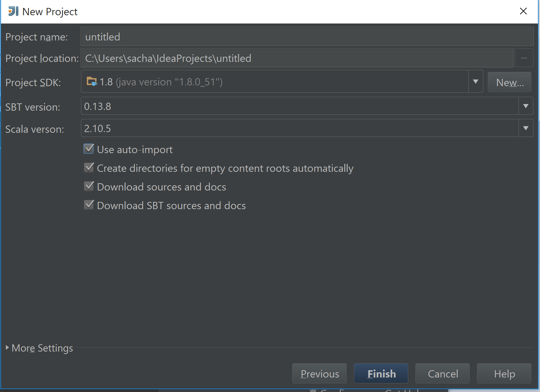540x392 pixels.
Task: Click the IntelliJ IDEA logo in title bar
Action: pyautogui.click(x=13, y=11)
